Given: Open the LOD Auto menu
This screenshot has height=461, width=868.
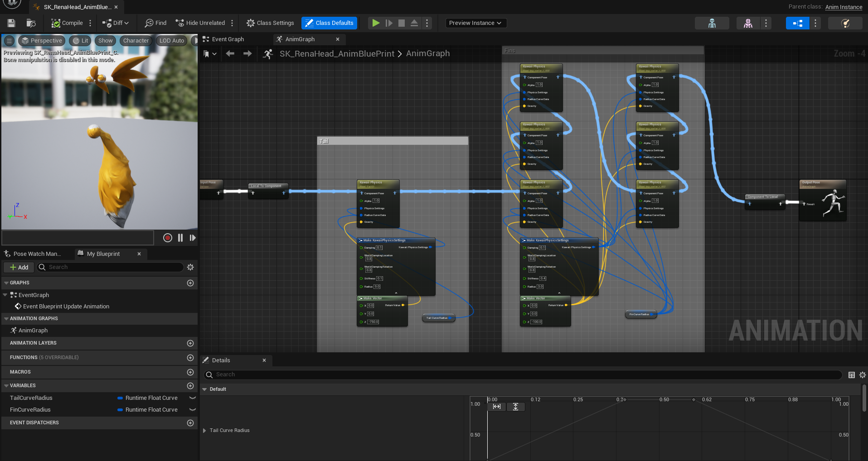Looking at the screenshot, I should pyautogui.click(x=172, y=41).
